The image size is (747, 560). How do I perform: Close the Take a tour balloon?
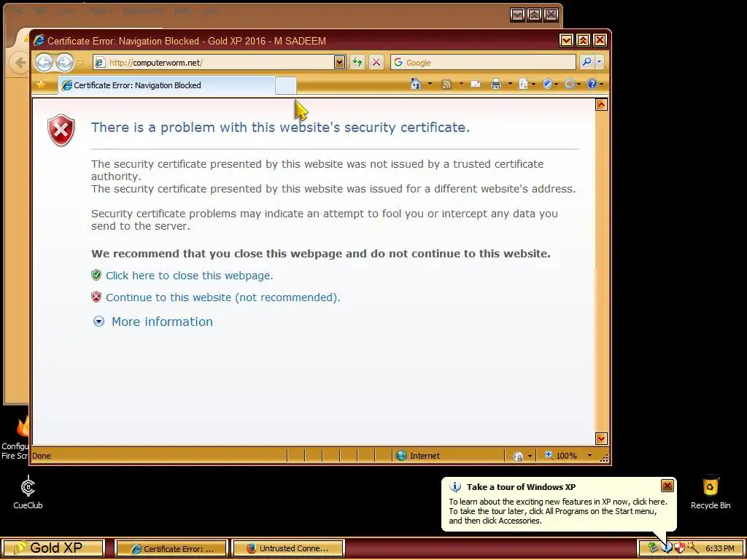667,486
